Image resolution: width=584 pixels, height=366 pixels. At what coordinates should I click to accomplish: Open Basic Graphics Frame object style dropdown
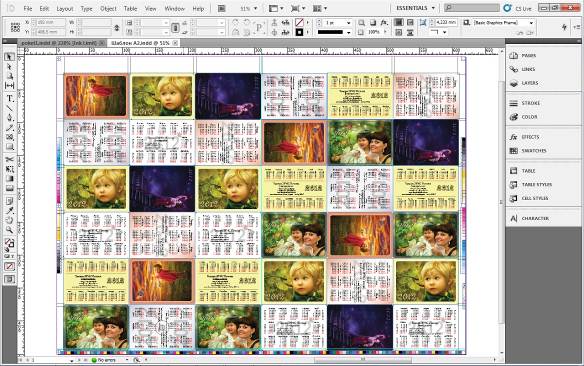[531, 23]
